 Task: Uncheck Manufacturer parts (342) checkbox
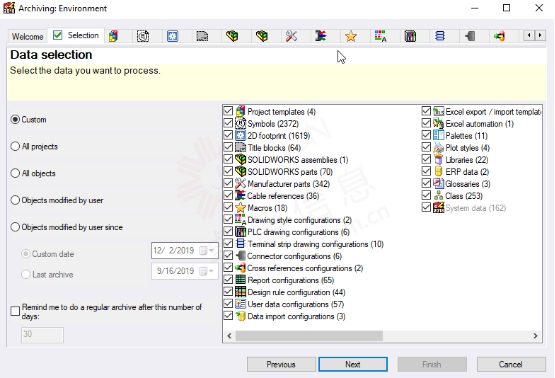click(228, 183)
